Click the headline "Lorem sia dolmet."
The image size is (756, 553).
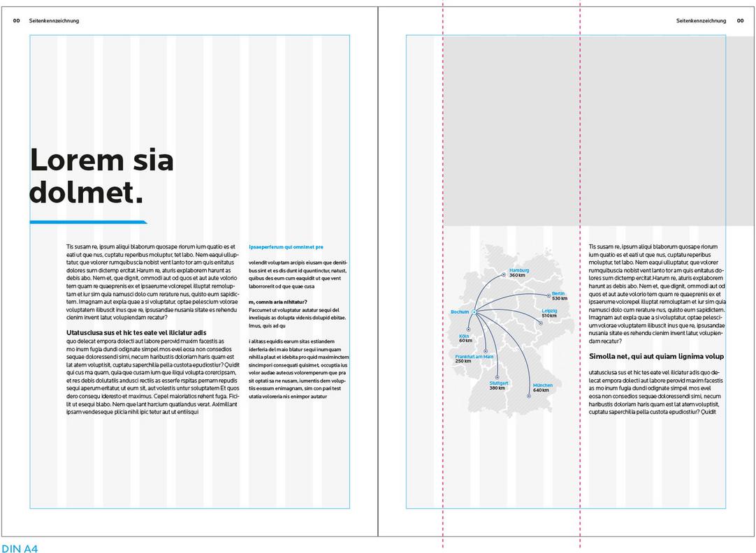[x=101, y=176]
